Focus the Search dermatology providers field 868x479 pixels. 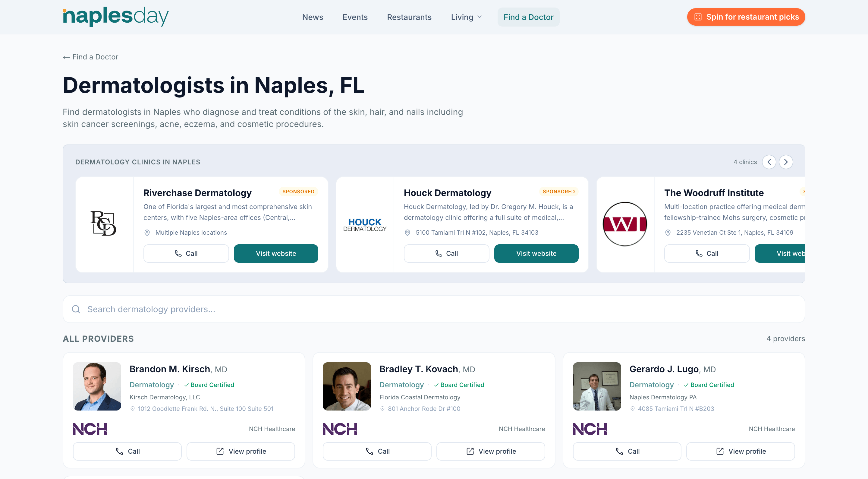point(434,309)
